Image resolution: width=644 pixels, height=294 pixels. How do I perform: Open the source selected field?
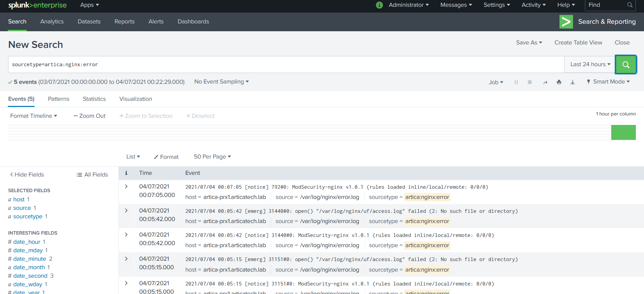(22, 208)
